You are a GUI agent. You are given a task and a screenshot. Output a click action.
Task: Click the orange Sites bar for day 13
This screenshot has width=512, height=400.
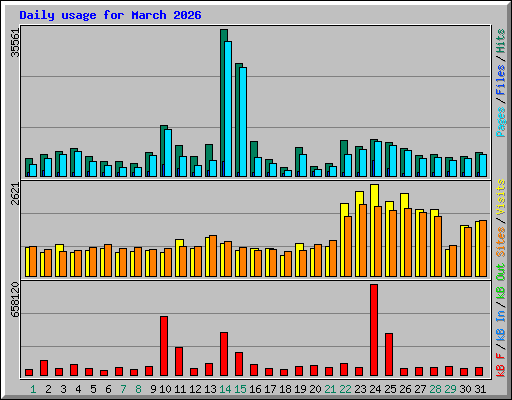(x=213, y=256)
